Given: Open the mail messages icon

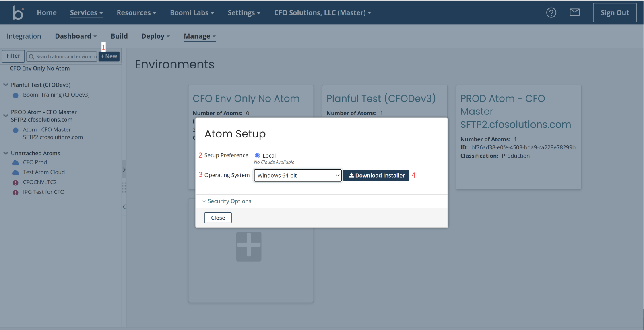Looking at the screenshot, I should click(574, 12).
